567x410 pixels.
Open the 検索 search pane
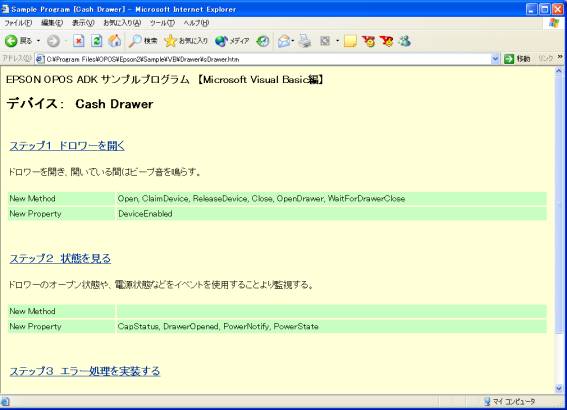tap(143, 41)
